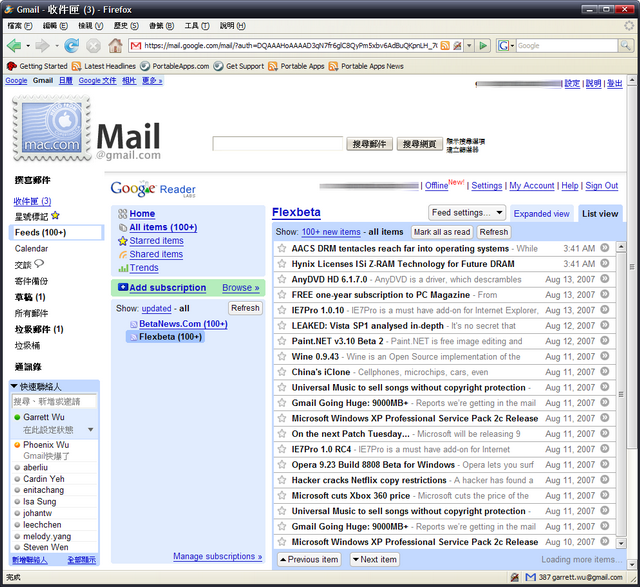Open the 檢視 (V) menu

coord(91,26)
